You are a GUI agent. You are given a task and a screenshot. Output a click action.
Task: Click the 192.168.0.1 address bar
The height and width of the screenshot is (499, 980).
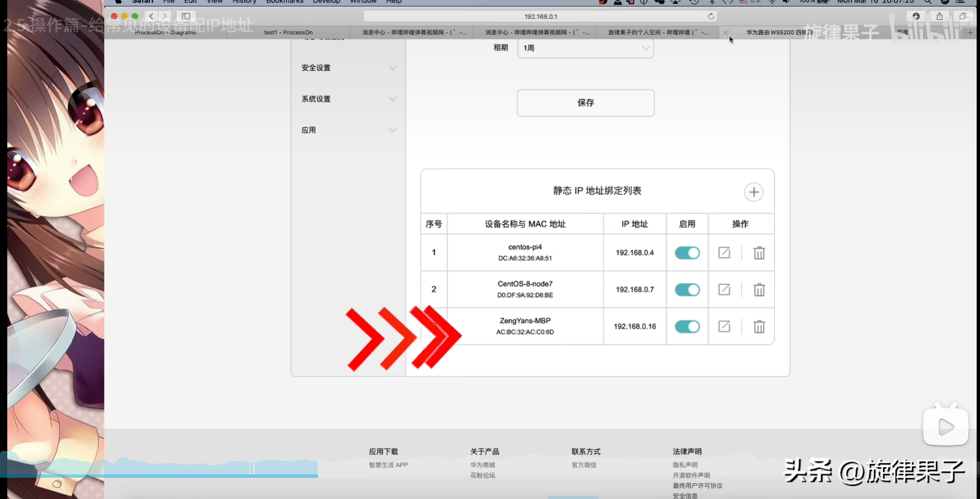pyautogui.click(x=540, y=16)
